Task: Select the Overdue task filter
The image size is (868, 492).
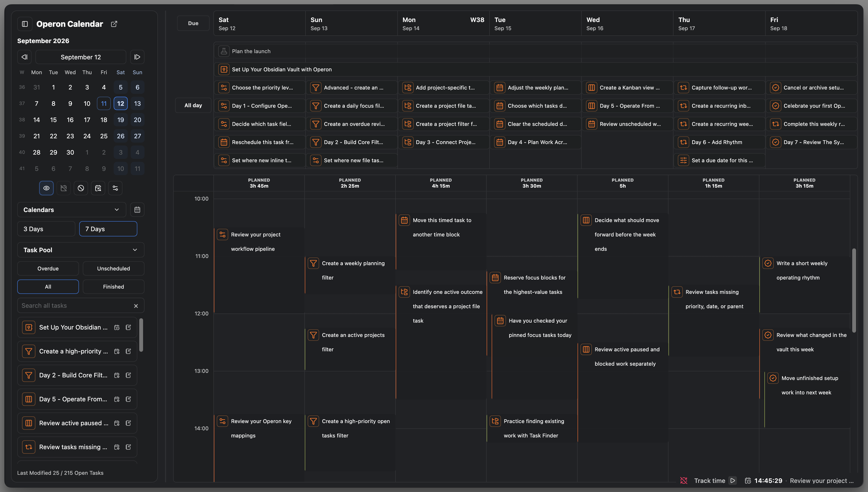Action: pos(48,269)
